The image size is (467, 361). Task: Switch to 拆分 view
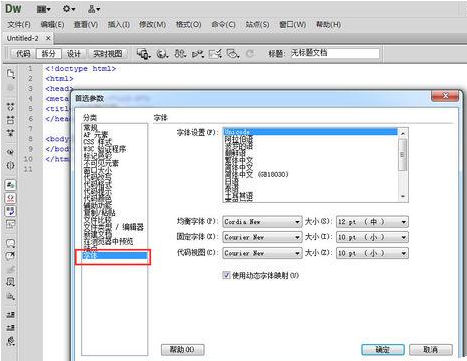click(49, 54)
